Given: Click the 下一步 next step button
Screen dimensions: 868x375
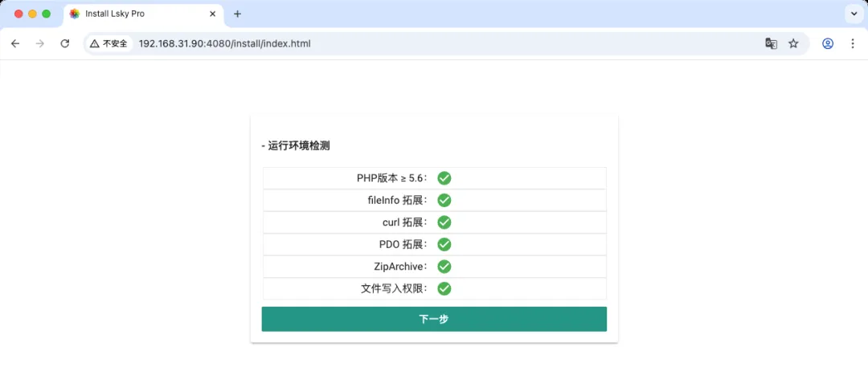Looking at the screenshot, I should pyautogui.click(x=434, y=319).
